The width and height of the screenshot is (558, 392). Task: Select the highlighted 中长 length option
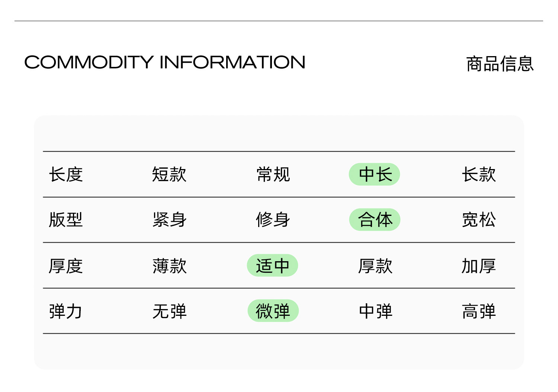[x=374, y=174]
